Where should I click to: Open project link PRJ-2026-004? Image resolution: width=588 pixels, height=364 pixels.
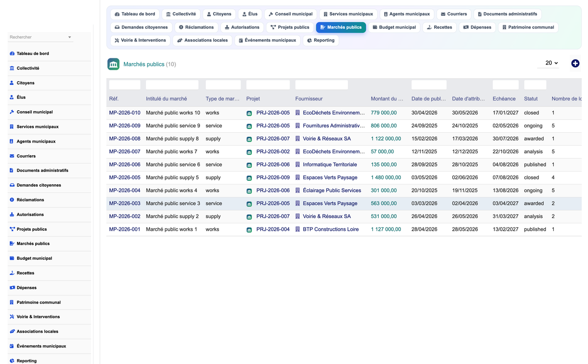273,229
